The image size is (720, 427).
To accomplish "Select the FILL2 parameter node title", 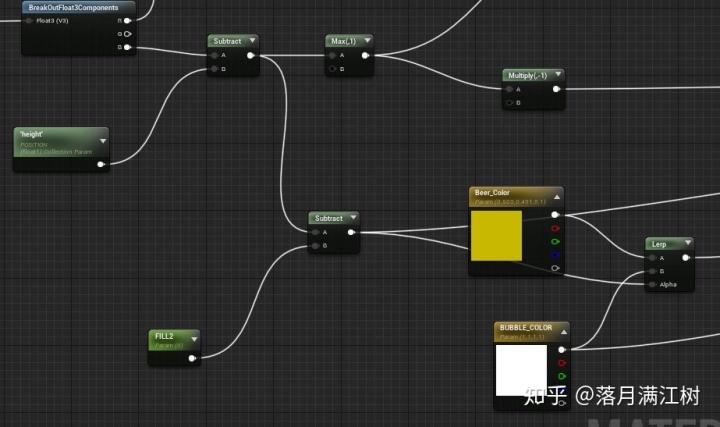I will [x=164, y=336].
